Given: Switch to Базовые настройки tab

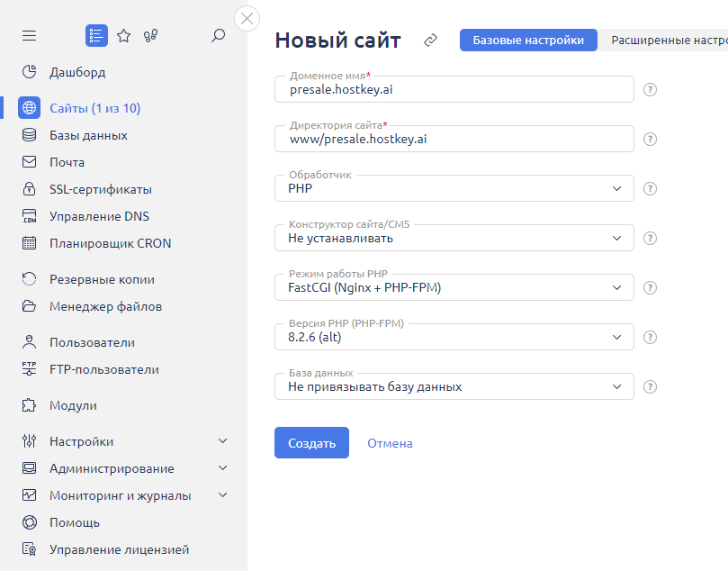Looking at the screenshot, I should pyautogui.click(x=528, y=41).
